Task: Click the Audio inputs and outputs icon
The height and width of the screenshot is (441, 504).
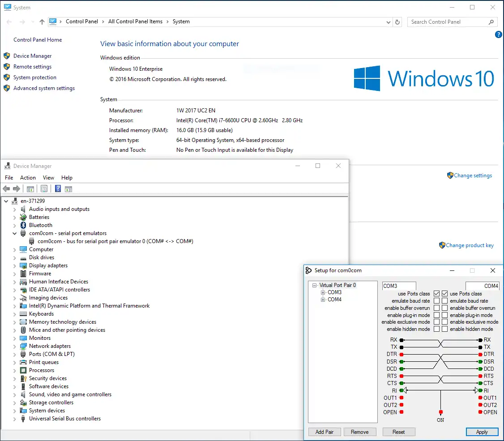Action: coord(23,209)
